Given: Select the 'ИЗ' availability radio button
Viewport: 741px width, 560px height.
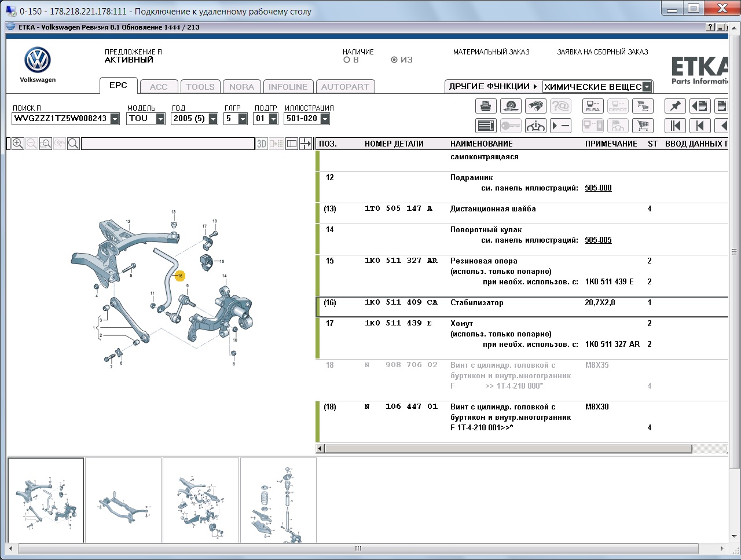Looking at the screenshot, I should (x=394, y=60).
